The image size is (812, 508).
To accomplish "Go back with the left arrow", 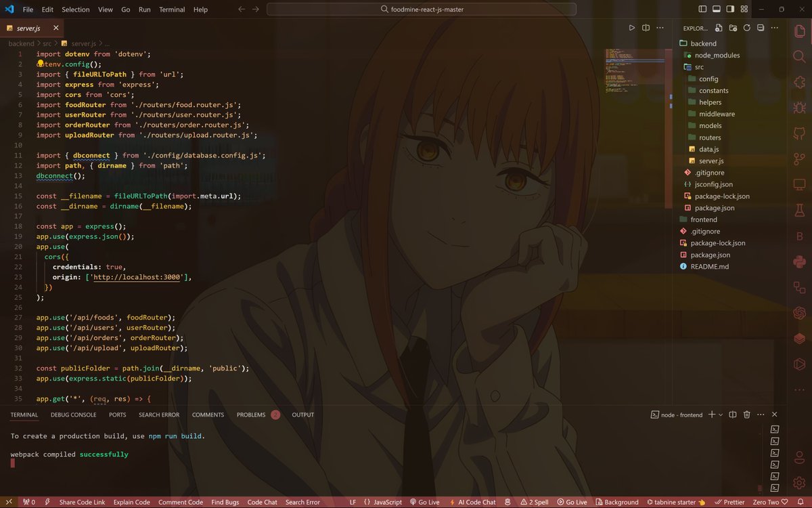I will coord(242,9).
